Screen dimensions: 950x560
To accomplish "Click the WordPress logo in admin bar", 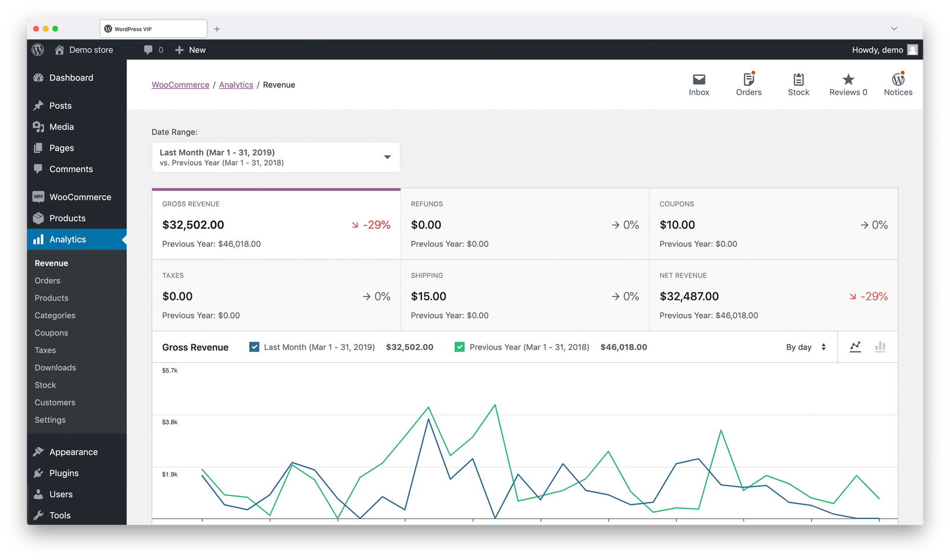I will 38,50.
